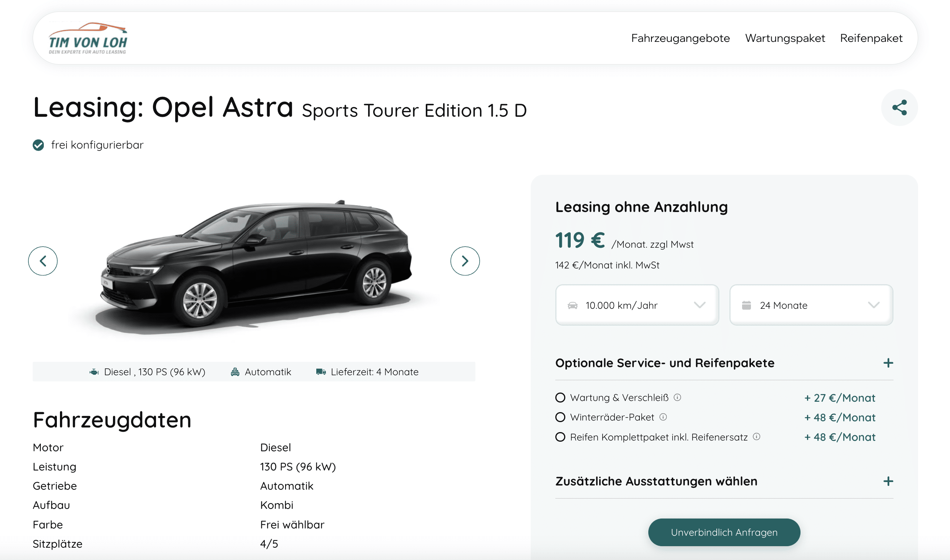Open info for Wartung & Verschleiß

point(678,398)
